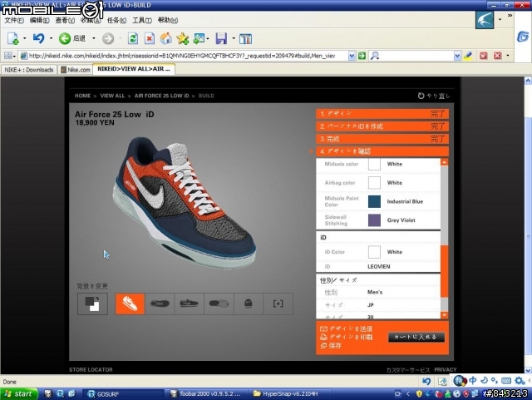Switch to HyperSnap in the taskbar
The width and height of the screenshot is (532, 400).
(289, 394)
